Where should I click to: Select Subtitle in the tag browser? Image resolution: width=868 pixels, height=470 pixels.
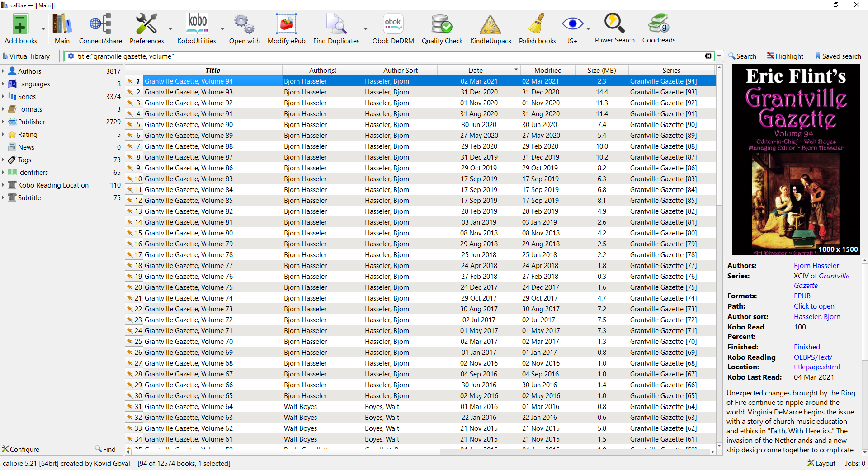pos(29,197)
